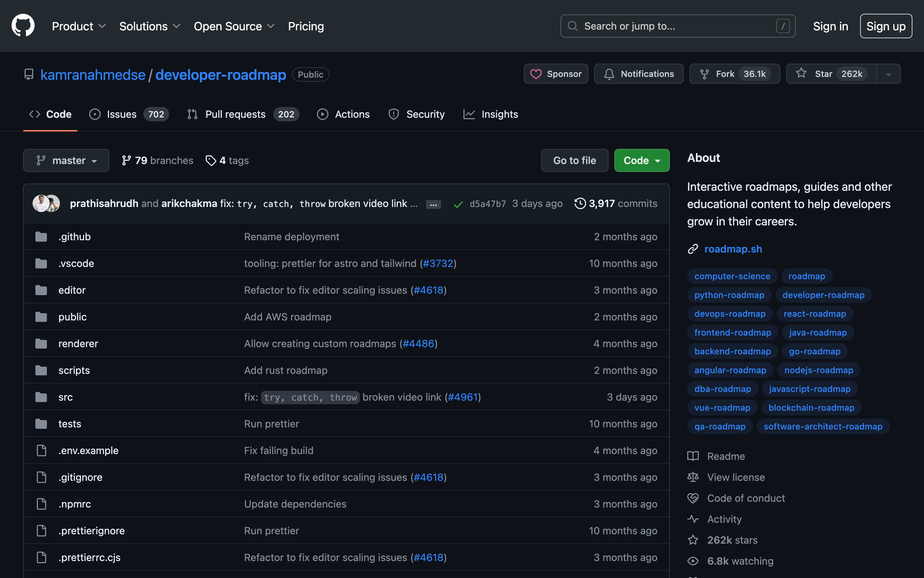Open the .env.example file icon
Screen dimensions: 924x578
(x=41, y=451)
